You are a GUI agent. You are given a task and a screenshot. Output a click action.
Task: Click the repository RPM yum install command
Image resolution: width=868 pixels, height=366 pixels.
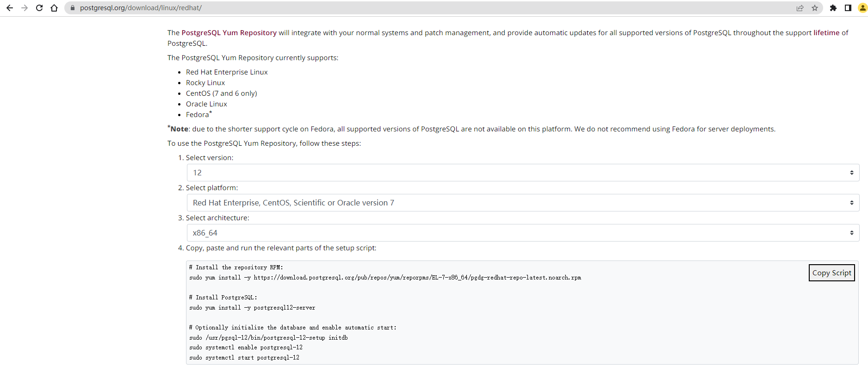pyautogui.click(x=385, y=278)
